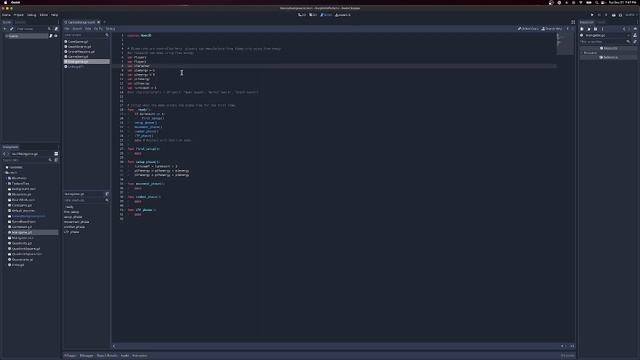
Task: Jump to _ready in methods list
Action: click(x=69, y=207)
